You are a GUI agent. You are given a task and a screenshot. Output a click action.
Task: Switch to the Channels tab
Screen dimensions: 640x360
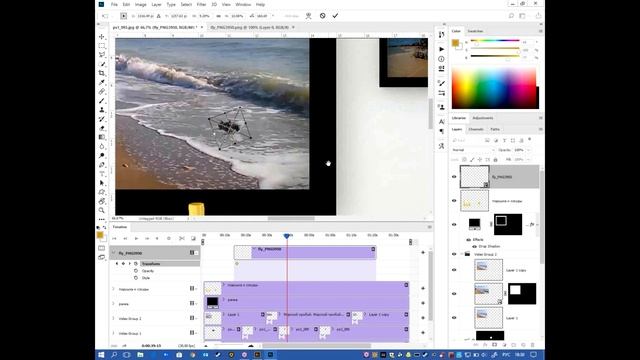click(x=476, y=129)
